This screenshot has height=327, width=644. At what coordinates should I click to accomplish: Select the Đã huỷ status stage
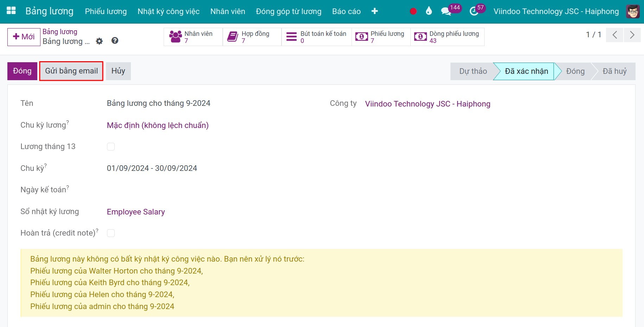615,71
